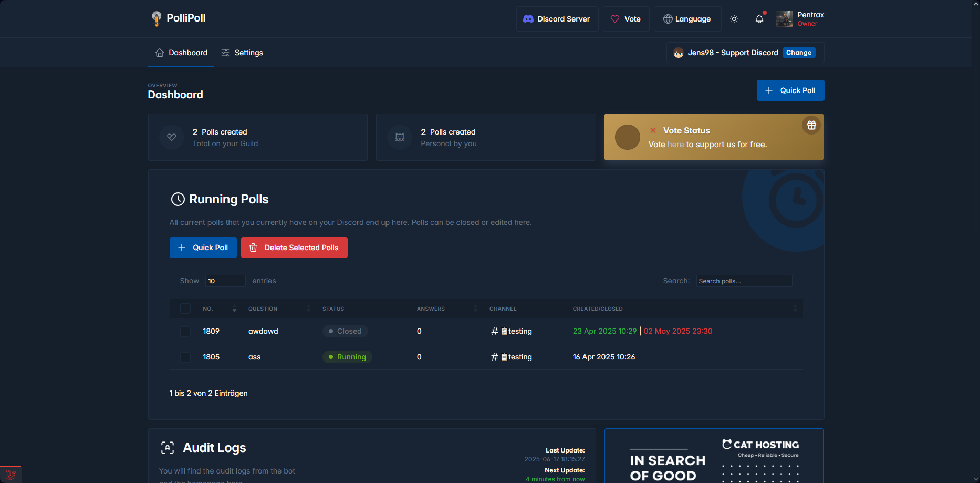Click the PolliPoll logo icon

point(156,18)
